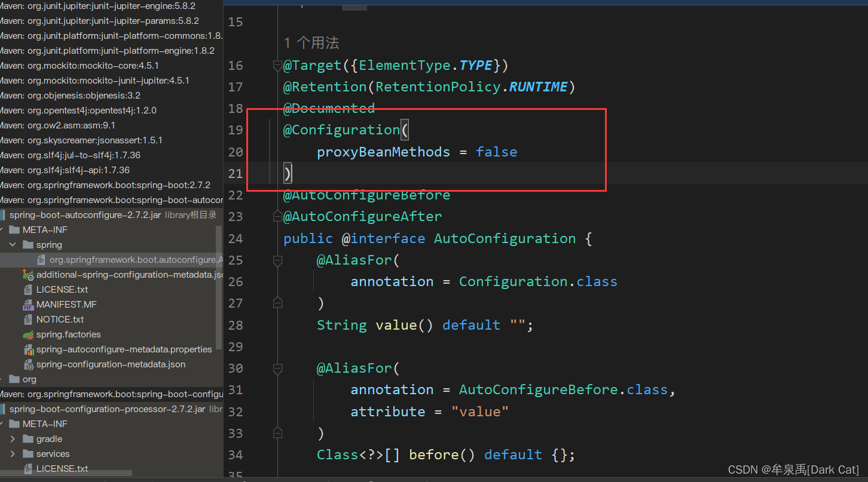This screenshot has height=482, width=868.
Task: Click the spring-configuration-metadata.json file icon
Action: (28, 364)
